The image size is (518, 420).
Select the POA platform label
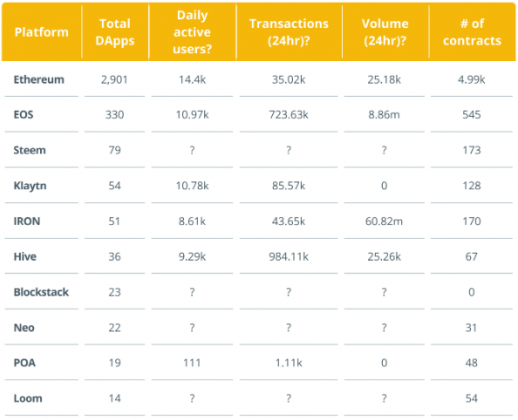24,363
